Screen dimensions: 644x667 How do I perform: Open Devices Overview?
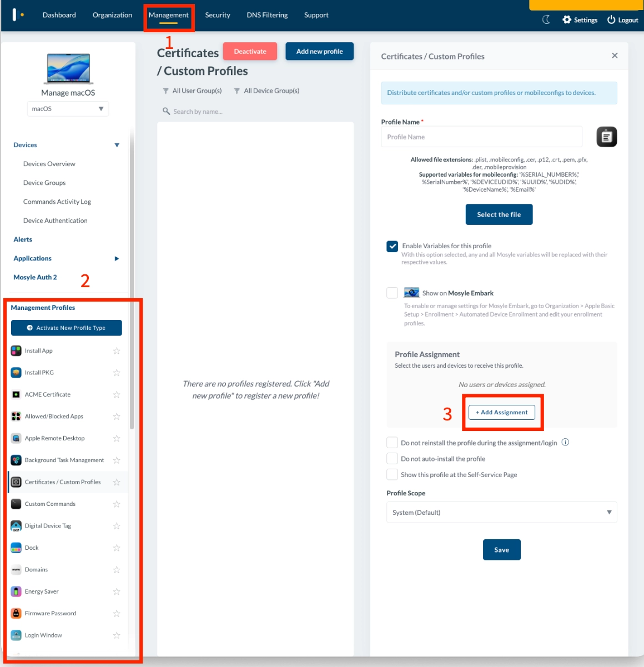[x=49, y=164]
